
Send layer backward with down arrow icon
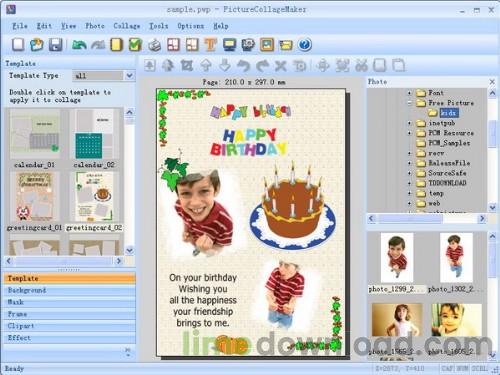point(225,65)
